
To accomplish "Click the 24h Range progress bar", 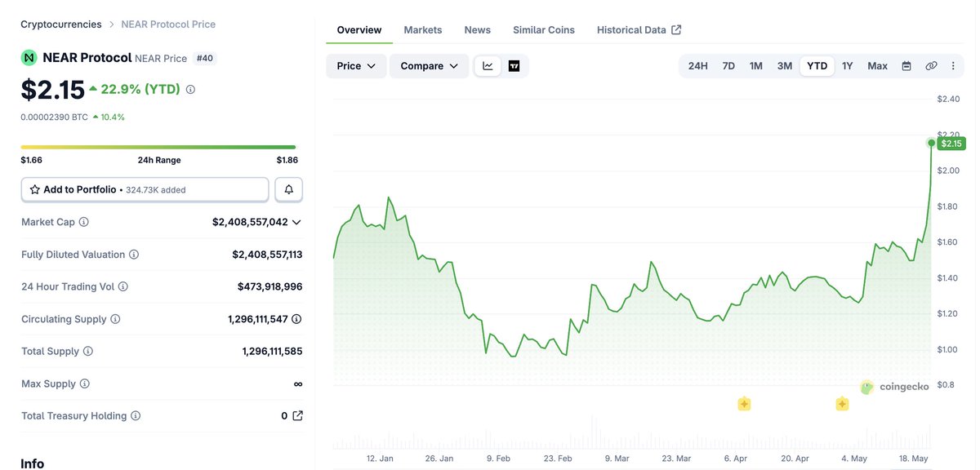I will 158,147.
